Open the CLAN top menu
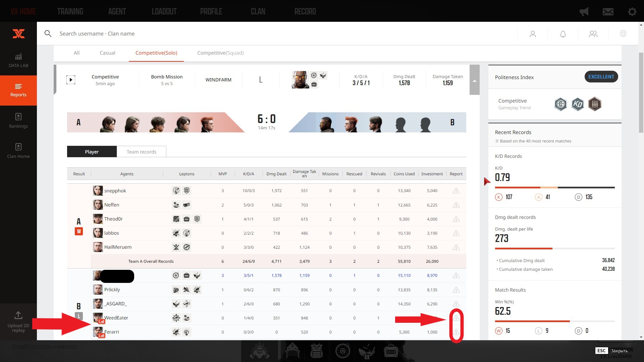The image size is (644, 362). pyautogui.click(x=258, y=12)
